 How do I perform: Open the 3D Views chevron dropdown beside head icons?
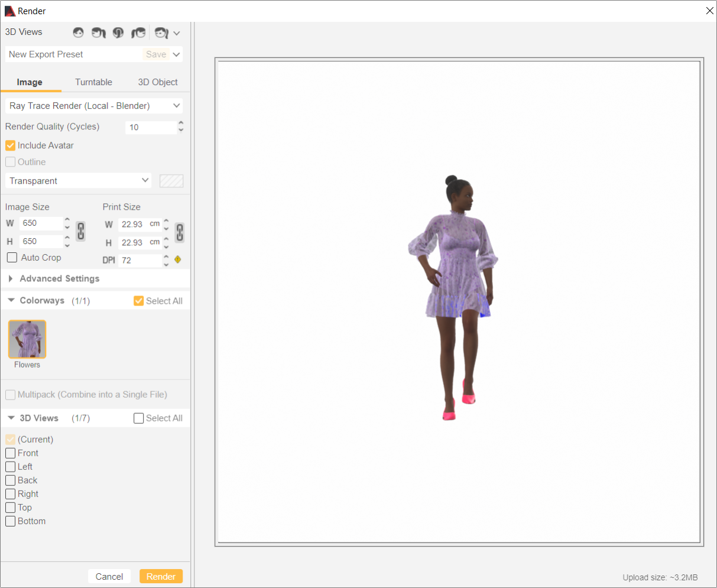pyautogui.click(x=176, y=33)
